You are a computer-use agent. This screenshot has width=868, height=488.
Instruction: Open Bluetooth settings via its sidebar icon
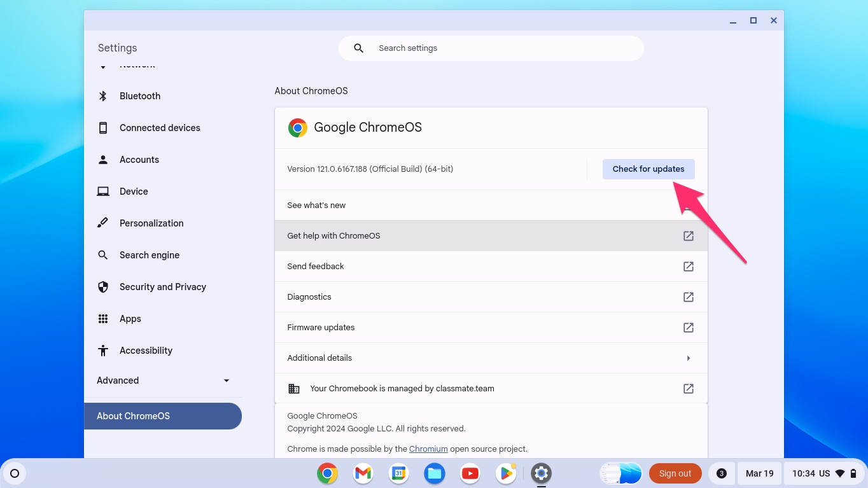(x=102, y=96)
